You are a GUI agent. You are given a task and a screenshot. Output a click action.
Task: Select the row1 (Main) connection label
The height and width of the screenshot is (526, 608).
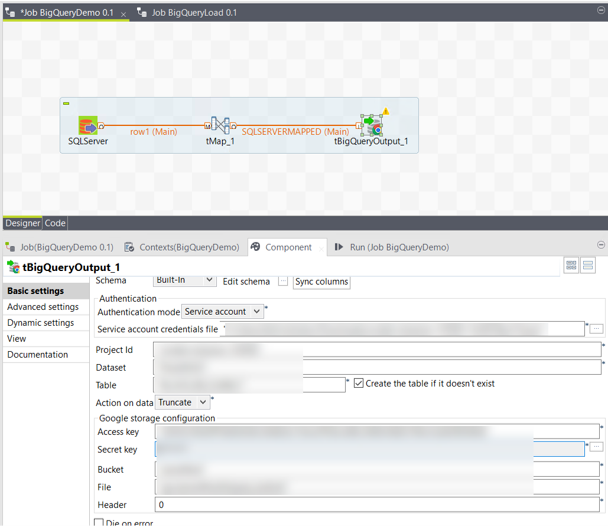[154, 132]
